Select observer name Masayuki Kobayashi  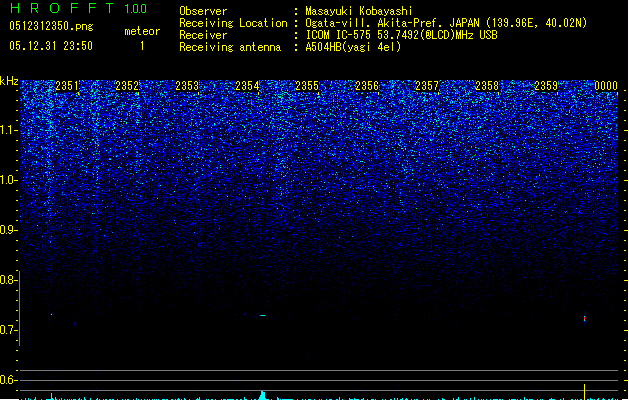pyautogui.click(x=359, y=11)
